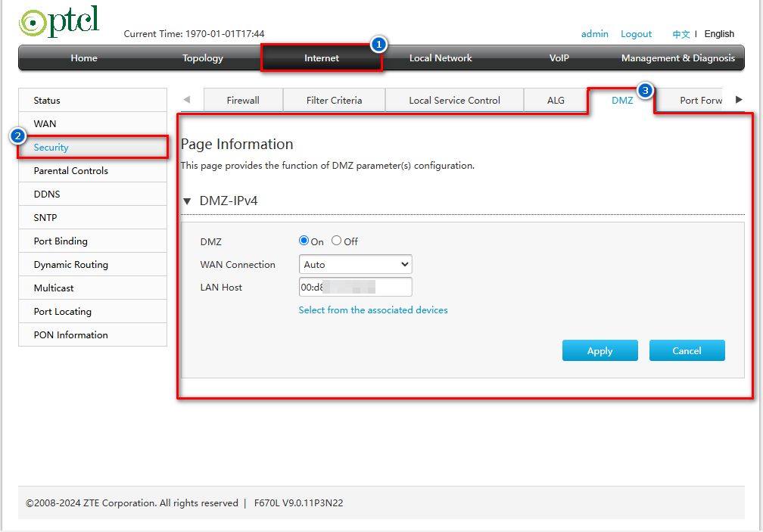Screen dimensions: 763x532
Task: Click the ZTE Corporation copyright text
Action: point(132,502)
